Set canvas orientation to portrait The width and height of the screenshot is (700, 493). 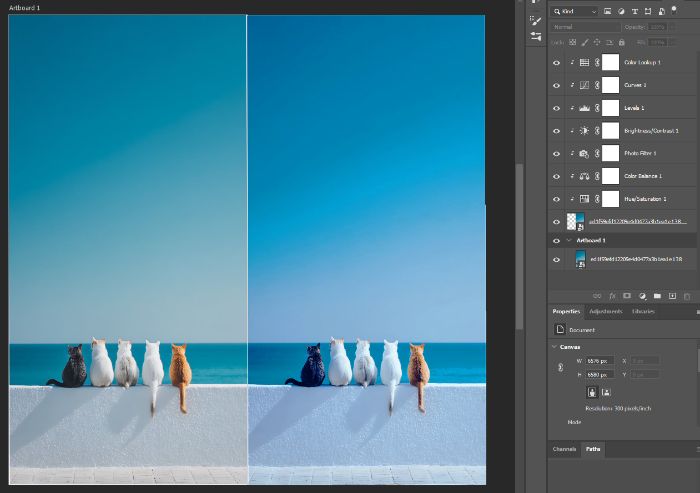[x=592, y=392]
